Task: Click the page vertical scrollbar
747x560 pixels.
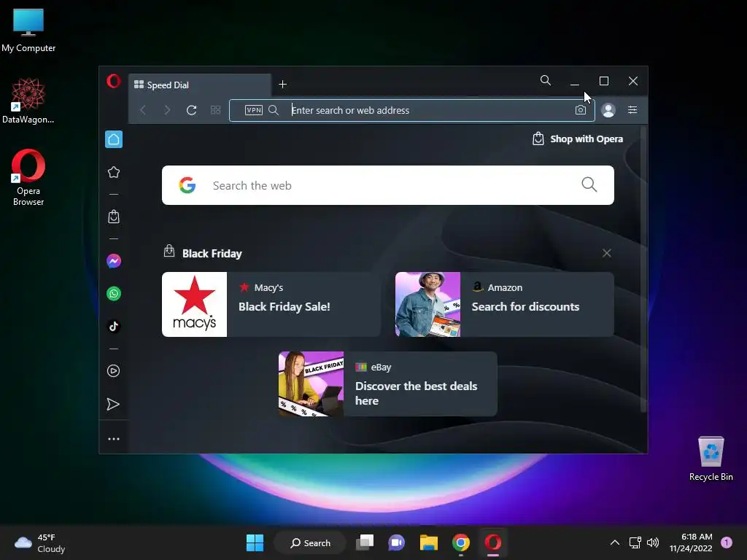Action: pos(643,269)
